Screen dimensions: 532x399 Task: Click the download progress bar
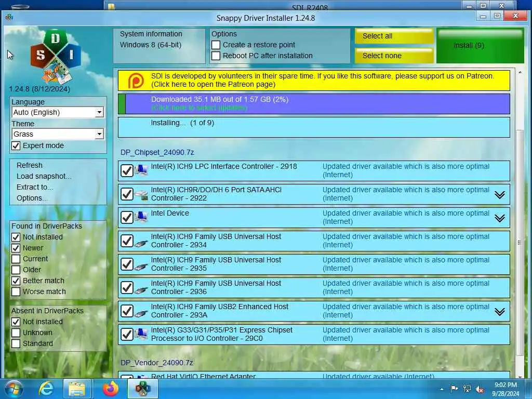pyautogui.click(x=314, y=104)
